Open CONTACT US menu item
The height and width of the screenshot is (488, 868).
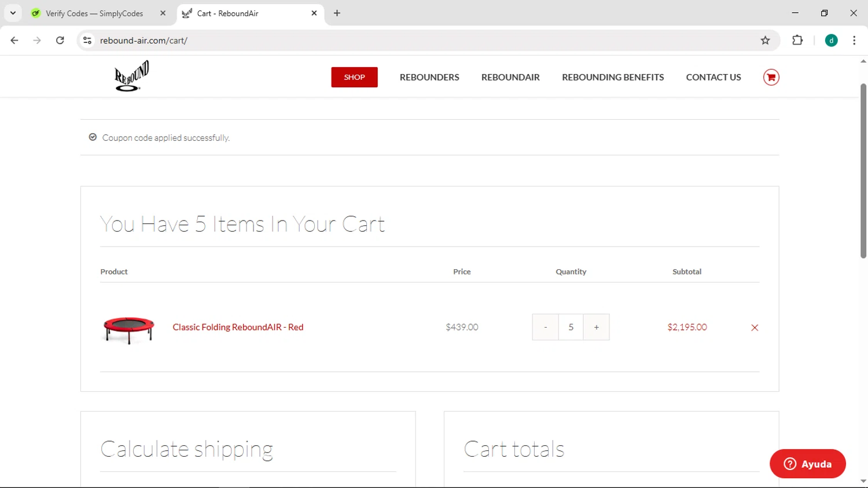coord(713,77)
